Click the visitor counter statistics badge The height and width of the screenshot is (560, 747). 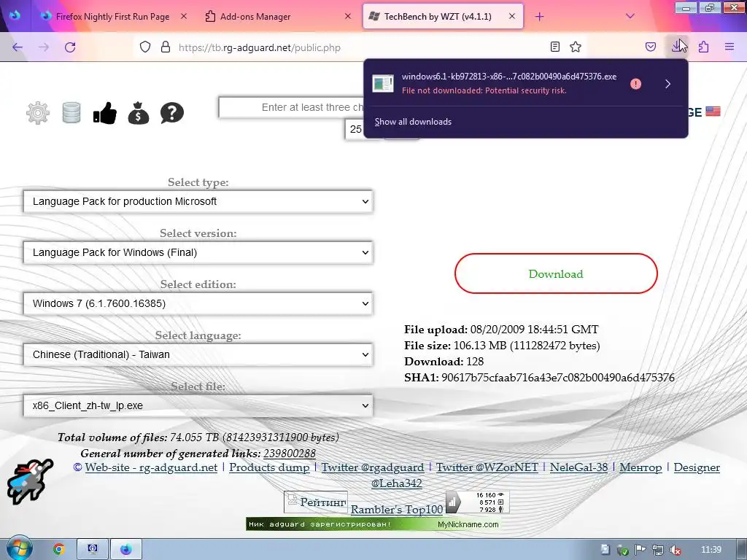(478, 502)
